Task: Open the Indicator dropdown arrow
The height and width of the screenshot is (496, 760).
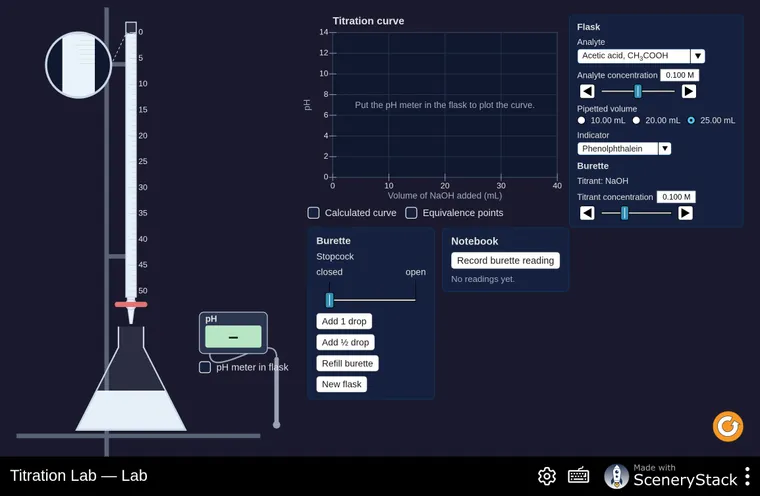Action: pyautogui.click(x=665, y=148)
